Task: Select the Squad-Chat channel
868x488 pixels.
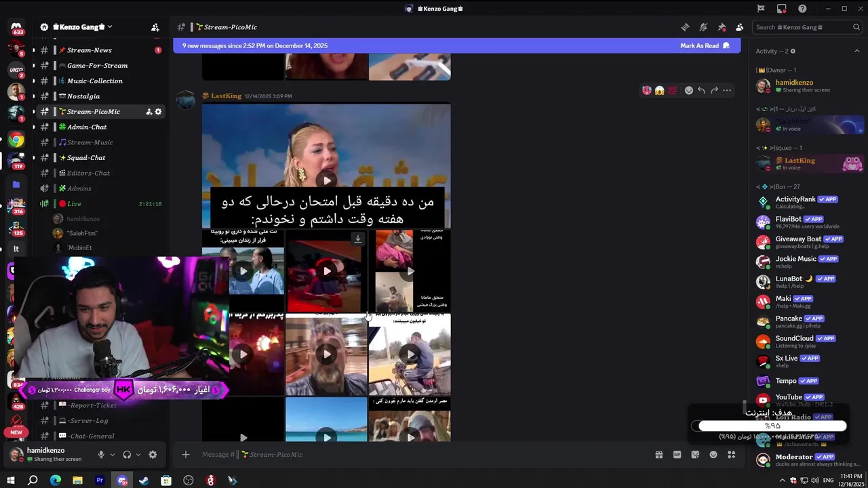Action: tap(100, 158)
